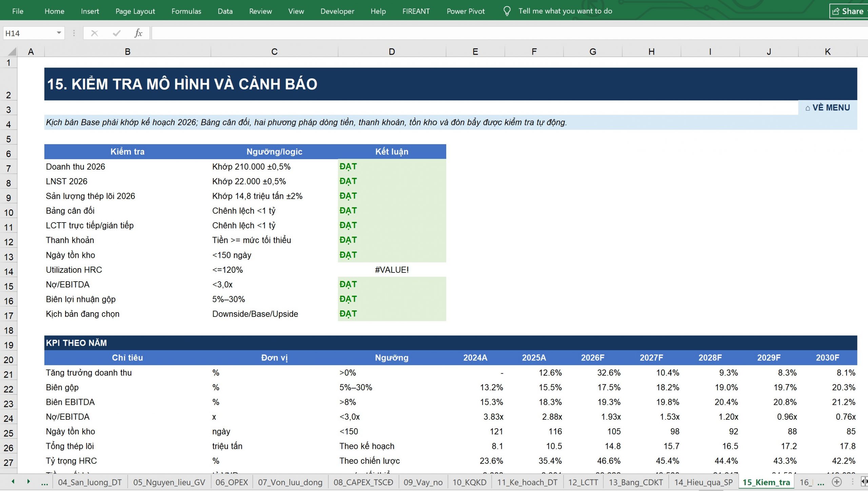Select the #VALUE! cell for Utilization HRC
The image size is (868, 491).
pyautogui.click(x=392, y=270)
